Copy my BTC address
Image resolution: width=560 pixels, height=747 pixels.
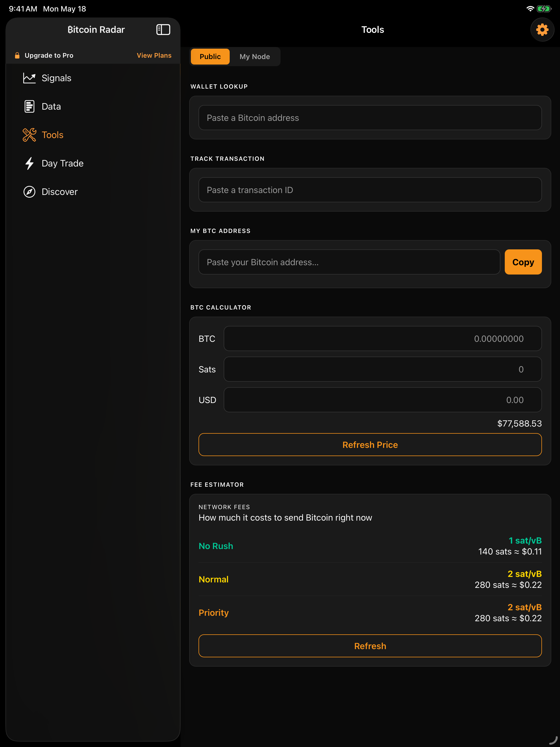tap(523, 262)
